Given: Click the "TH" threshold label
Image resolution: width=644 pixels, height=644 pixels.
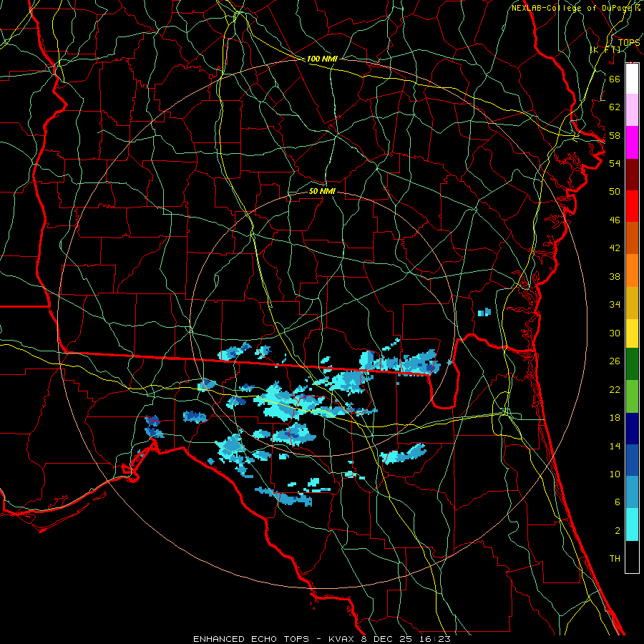Looking at the screenshot, I should click(615, 559).
